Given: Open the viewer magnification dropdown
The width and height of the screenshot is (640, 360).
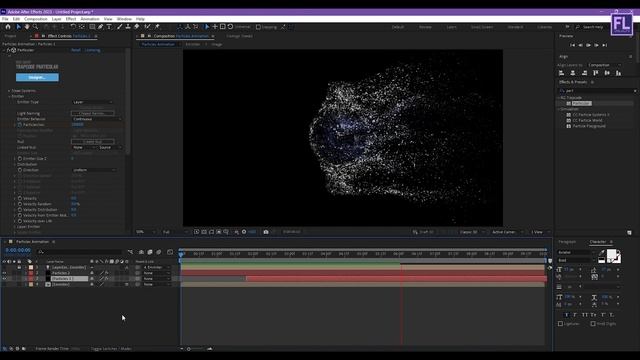Looking at the screenshot, I should coord(146,232).
